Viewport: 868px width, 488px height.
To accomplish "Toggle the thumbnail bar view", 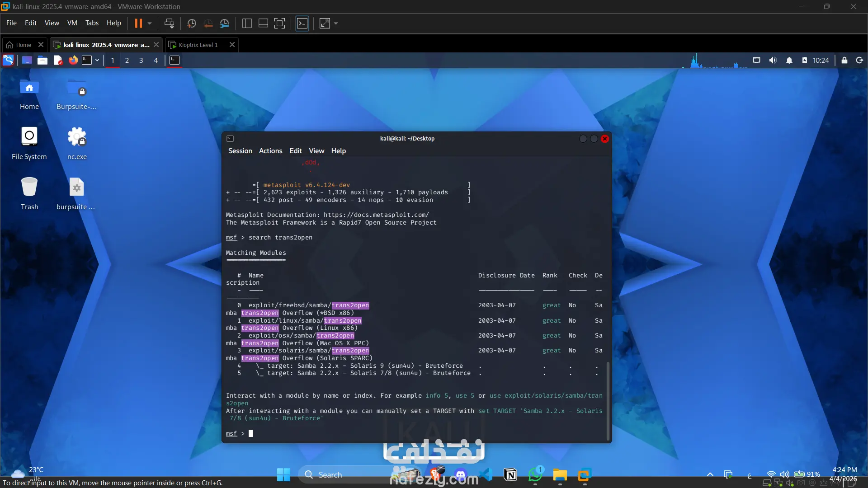I will click(263, 23).
